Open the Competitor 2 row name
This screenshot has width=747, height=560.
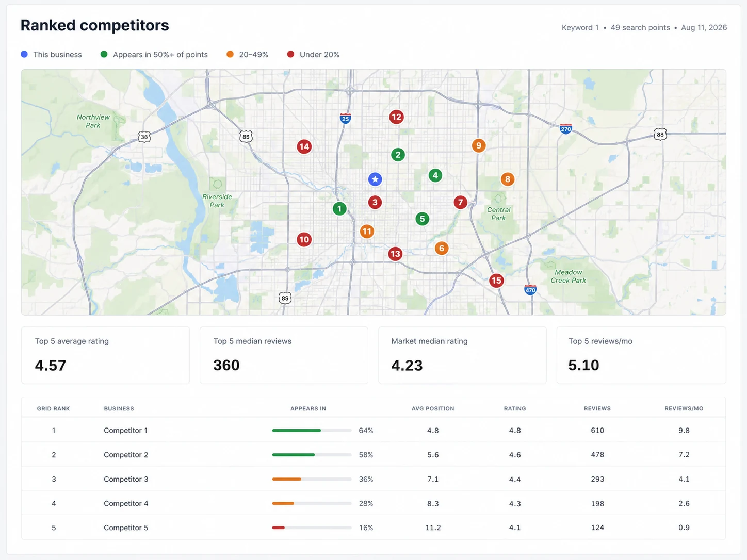click(x=126, y=455)
